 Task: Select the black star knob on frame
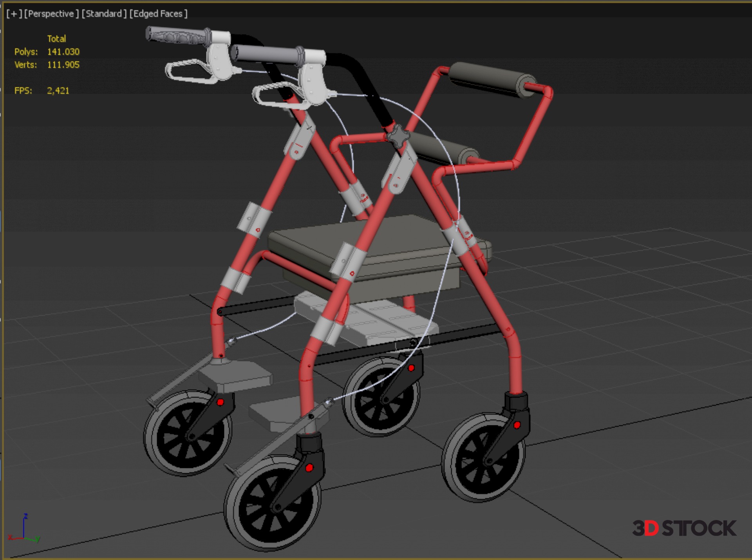tap(397, 136)
